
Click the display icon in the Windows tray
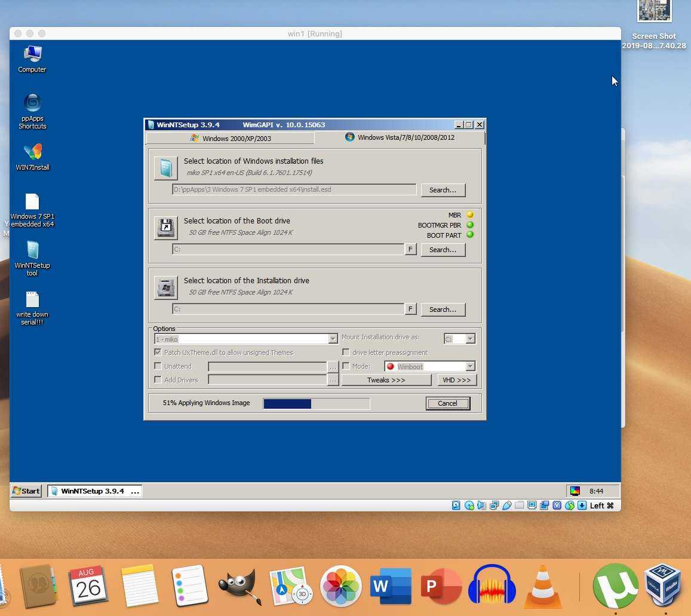coord(575,491)
